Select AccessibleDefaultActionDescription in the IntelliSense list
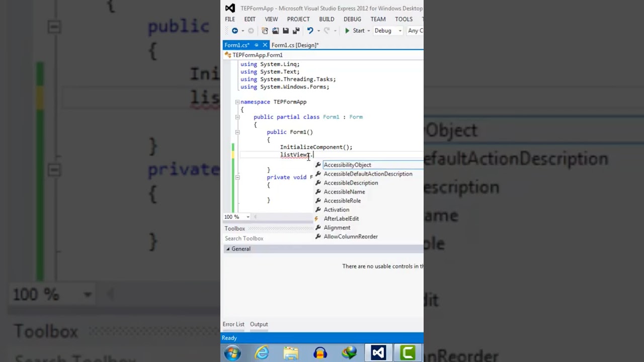This screenshot has width=644, height=362. pyautogui.click(x=368, y=174)
